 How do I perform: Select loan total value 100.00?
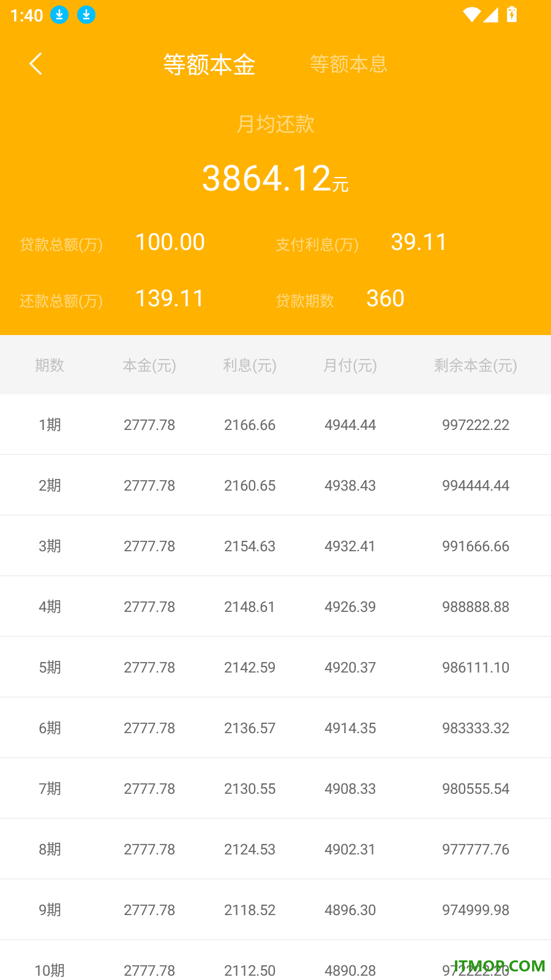pos(170,243)
